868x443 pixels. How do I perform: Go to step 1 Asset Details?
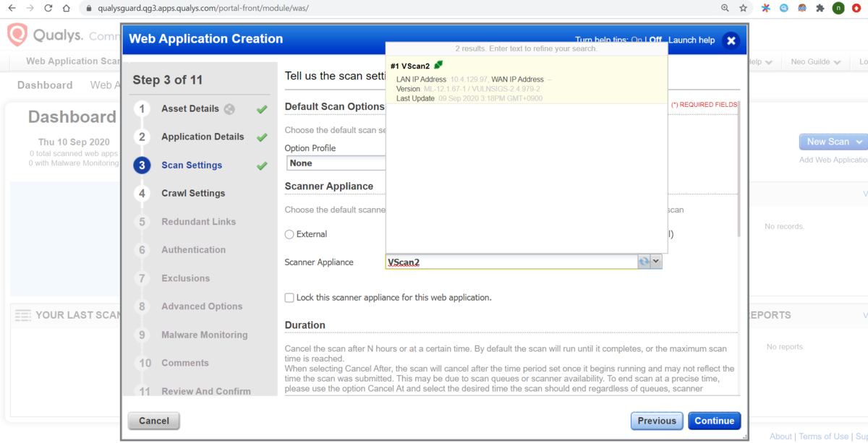[190, 108]
